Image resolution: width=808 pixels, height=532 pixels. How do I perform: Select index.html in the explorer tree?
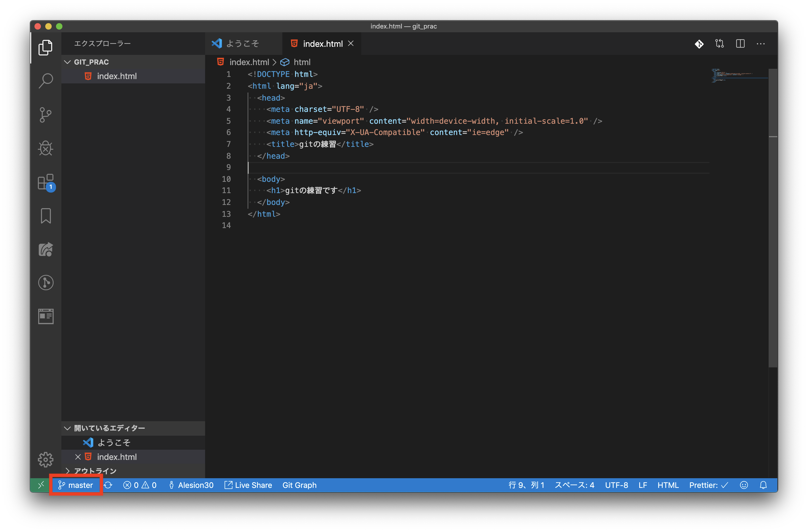(x=117, y=76)
